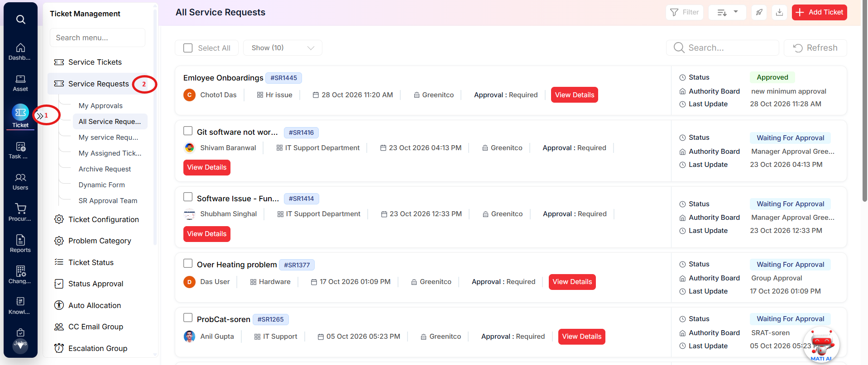The height and width of the screenshot is (365, 868).
Task: Check the ProbCat-soren request checkbox
Action: point(188,318)
